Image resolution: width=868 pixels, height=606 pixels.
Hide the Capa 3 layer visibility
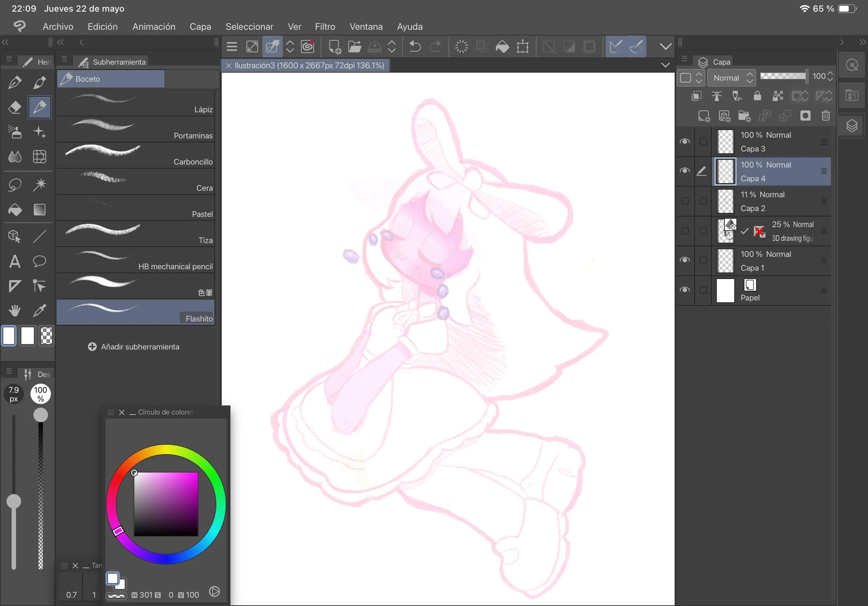click(x=685, y=141)
